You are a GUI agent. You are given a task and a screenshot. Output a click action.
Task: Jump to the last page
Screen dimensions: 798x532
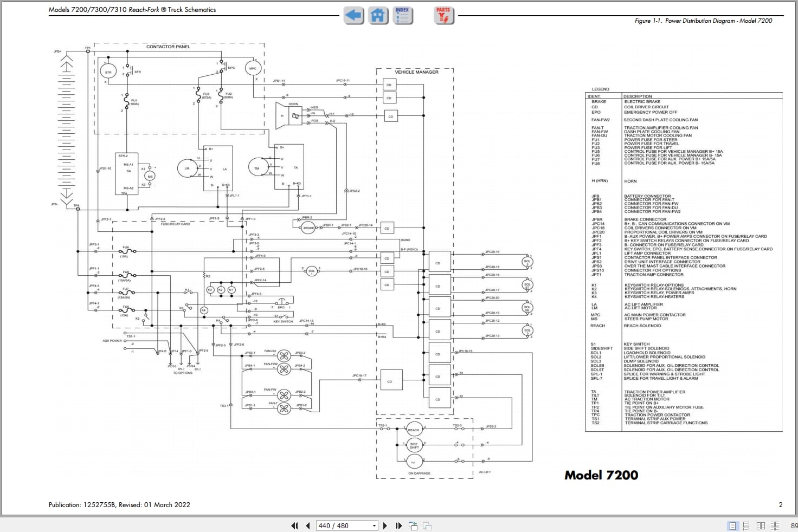pyautogui.click(x=398, y=525)
